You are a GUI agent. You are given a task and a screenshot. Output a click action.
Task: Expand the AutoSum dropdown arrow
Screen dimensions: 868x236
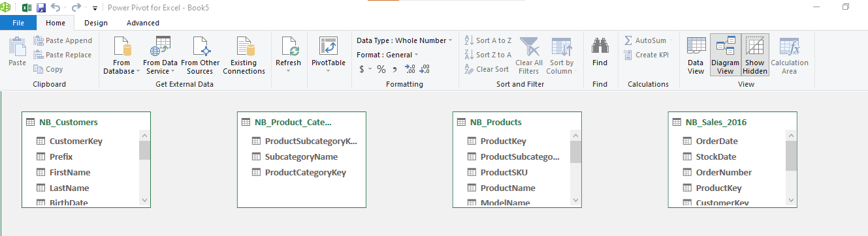(671, 40)
